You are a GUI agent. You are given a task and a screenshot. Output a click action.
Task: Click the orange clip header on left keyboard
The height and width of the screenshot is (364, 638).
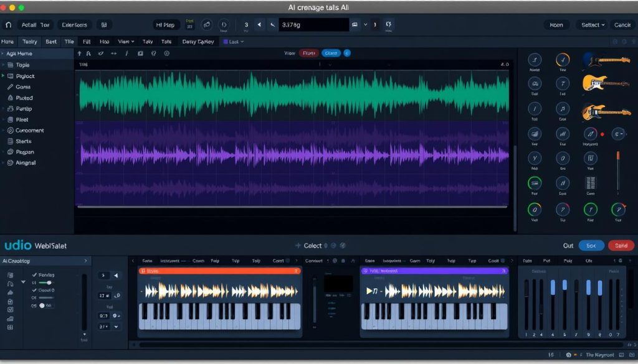[x=220, y=271]
